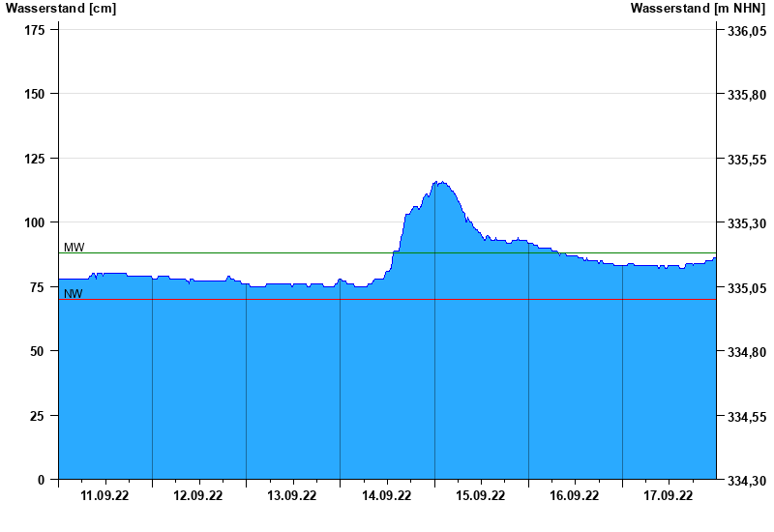This screenshot has height=532, width=774.
Task: Click the 15.09.22 date label
Action: click(x=480, y=495)
